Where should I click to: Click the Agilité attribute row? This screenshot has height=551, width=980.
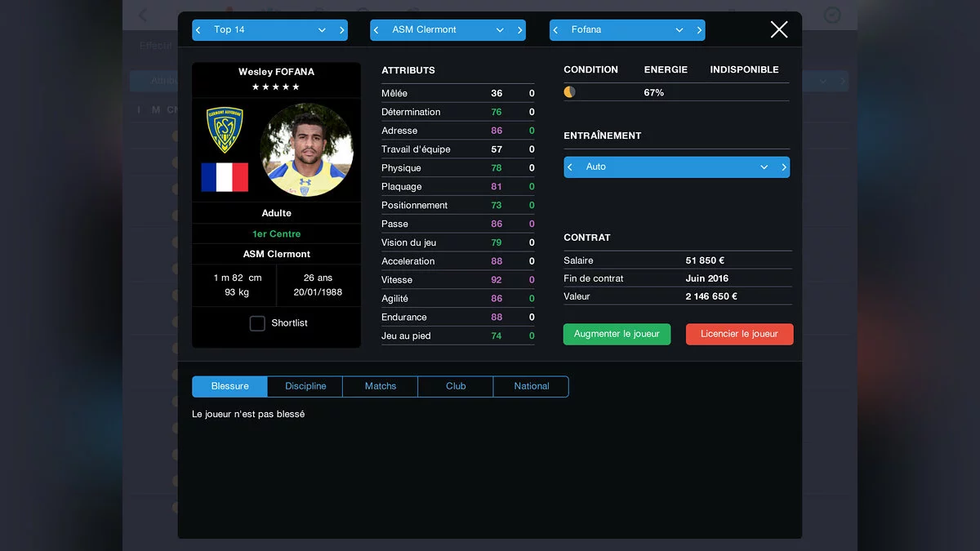pos(458,299)
